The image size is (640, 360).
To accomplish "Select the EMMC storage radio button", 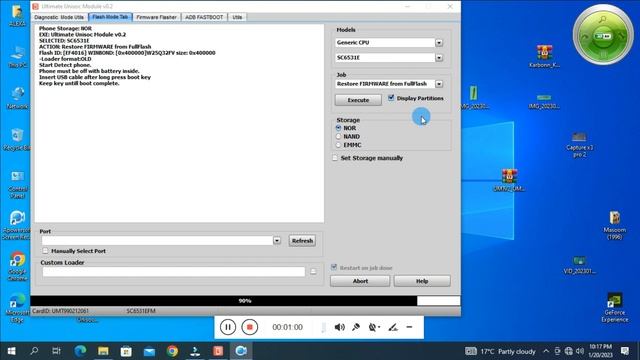I will [x=338, y=145].
